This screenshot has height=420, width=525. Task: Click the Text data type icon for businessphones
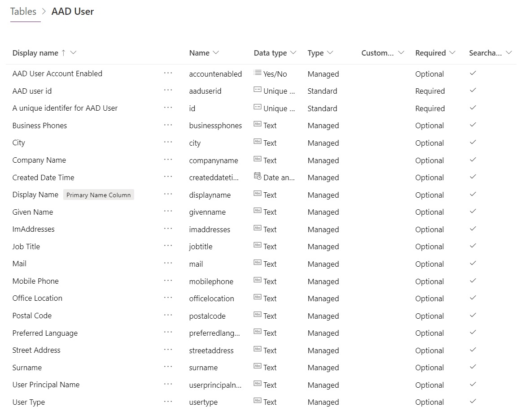[257, 126]
